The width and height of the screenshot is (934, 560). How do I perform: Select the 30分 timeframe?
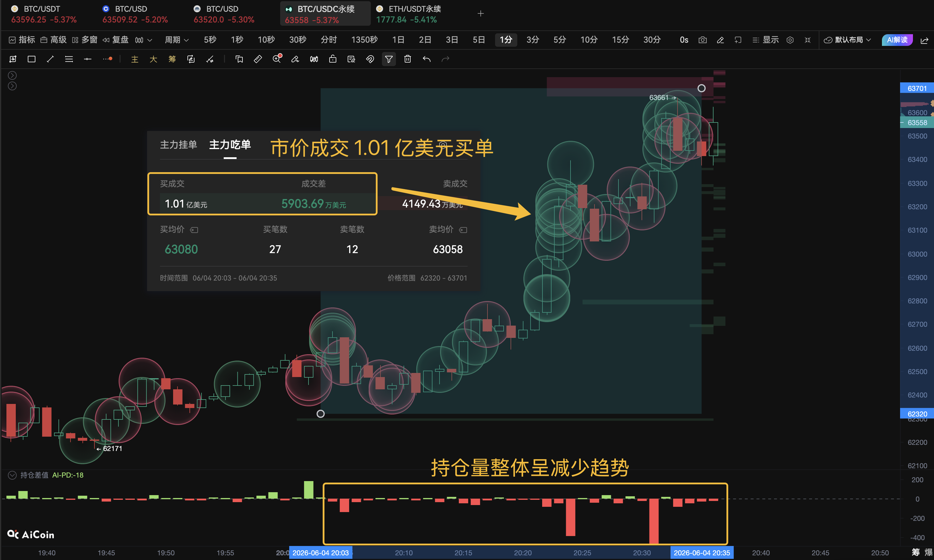point(652,40)
